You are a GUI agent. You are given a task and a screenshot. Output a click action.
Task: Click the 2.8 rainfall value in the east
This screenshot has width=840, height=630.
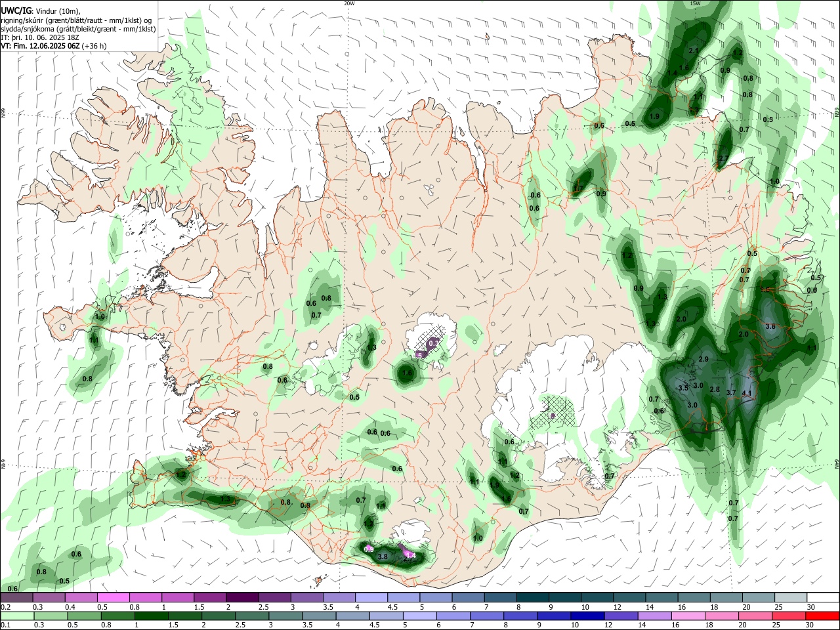[715, 390]
